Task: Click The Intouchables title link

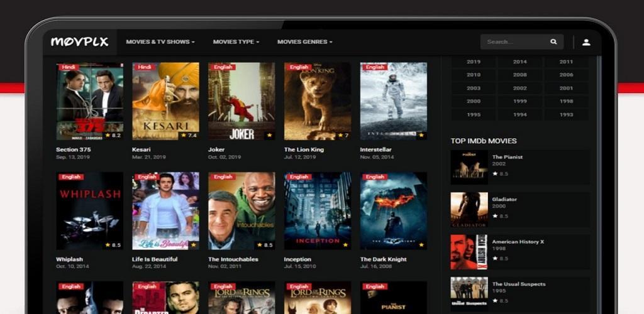Action: tap(233, 259)
